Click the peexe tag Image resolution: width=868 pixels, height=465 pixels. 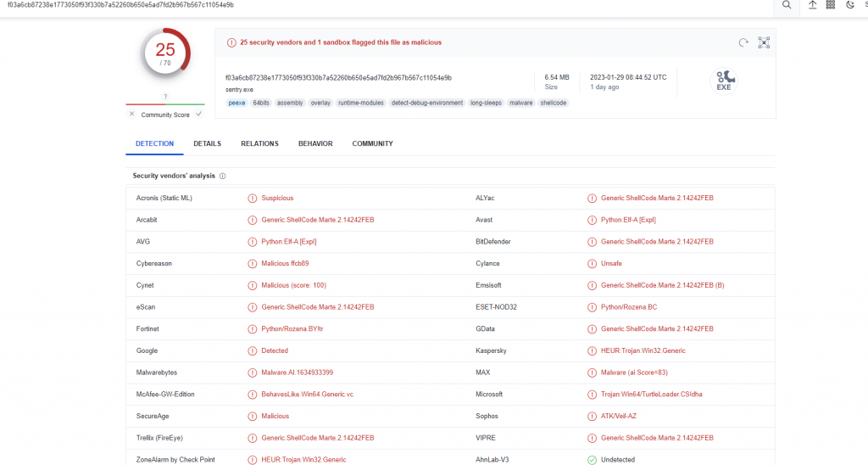[x=237, y=103]
